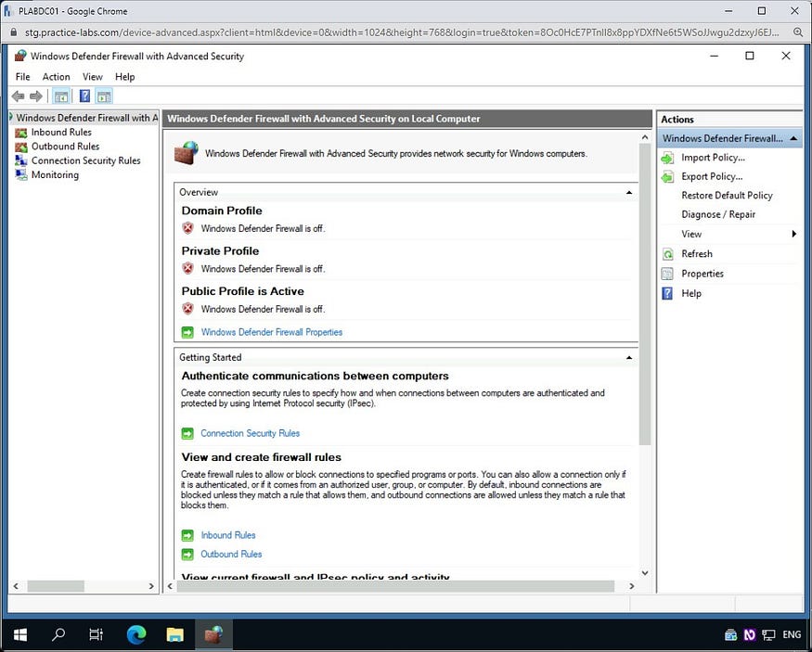Click the Properties action label
The width and height of the screenshot is (812, 652).
coord(702,274)
